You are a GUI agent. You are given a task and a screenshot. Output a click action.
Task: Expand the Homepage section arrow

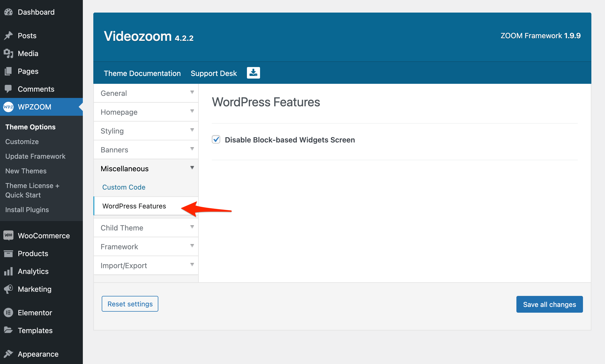pyautogui.click(x=192, y=111)
